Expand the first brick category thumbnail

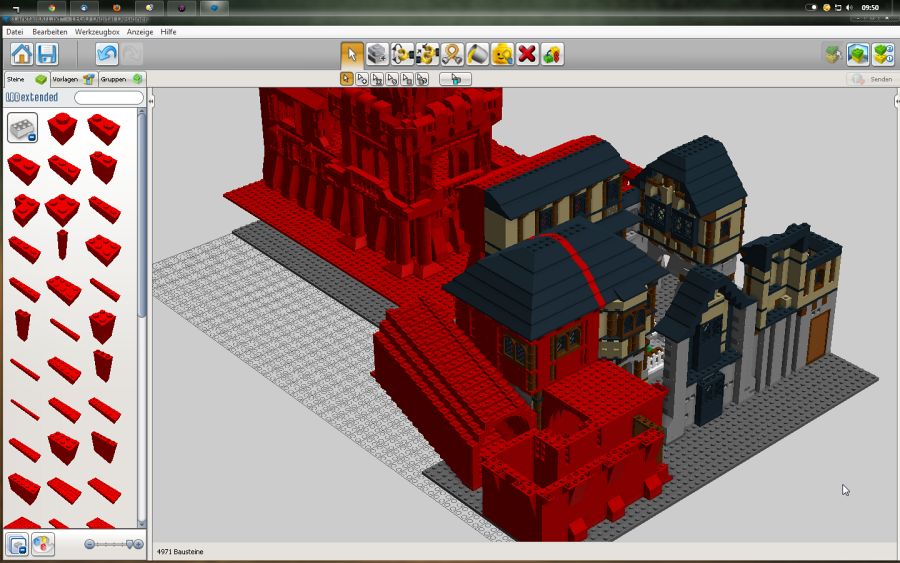[x=23, y=127]
